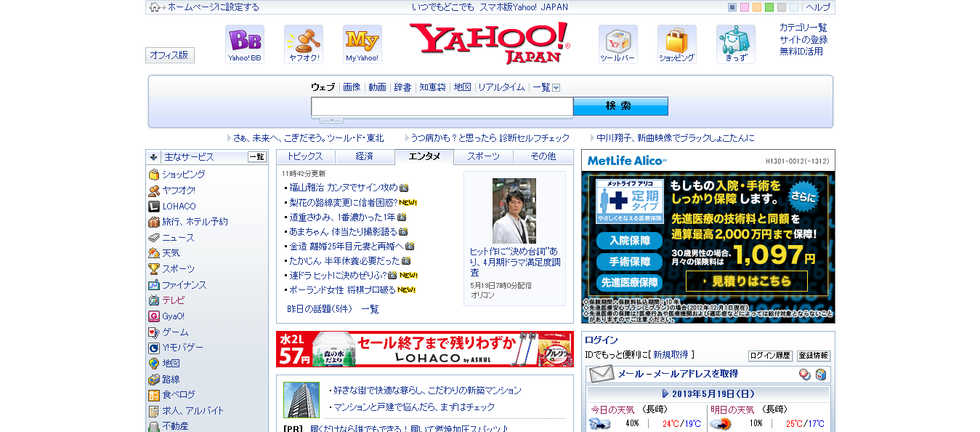This screenshot has height=432, width=980.
Task: Click the Y!モバゲー sidebar icon
Action: [x=154, y=348]
